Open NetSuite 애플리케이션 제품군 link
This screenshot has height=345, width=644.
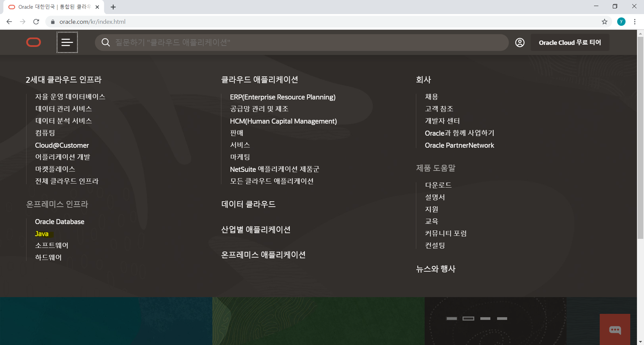click(275, 169)
